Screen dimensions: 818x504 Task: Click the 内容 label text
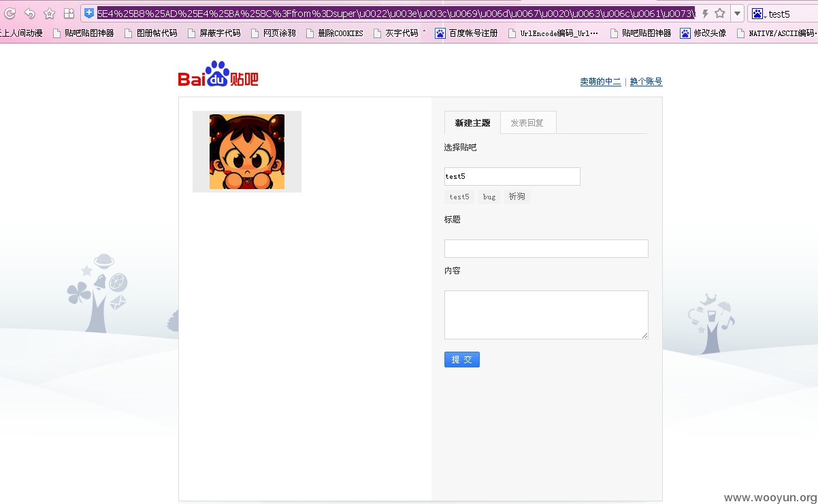(x=453, y=271)
